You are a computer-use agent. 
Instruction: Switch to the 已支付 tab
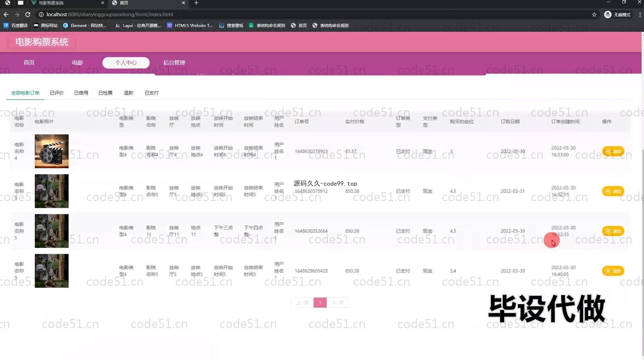(x=152, y=93)
